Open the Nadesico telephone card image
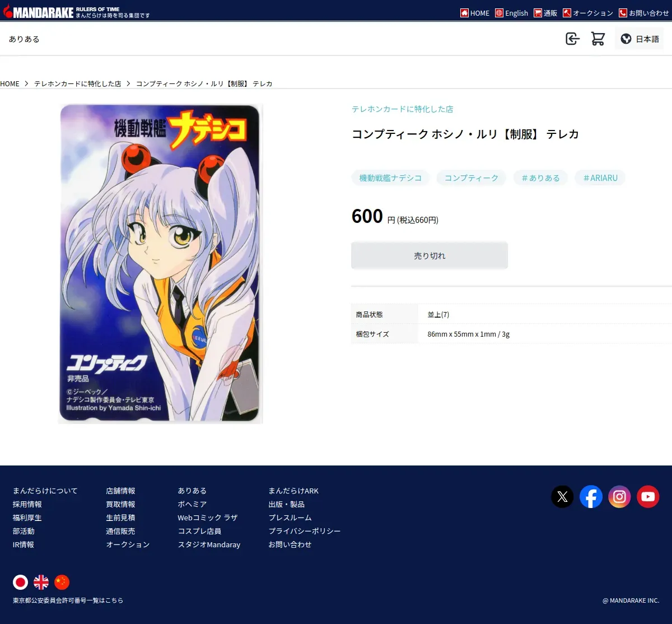Viewport: 672px width, 624px height. (161, 263)
